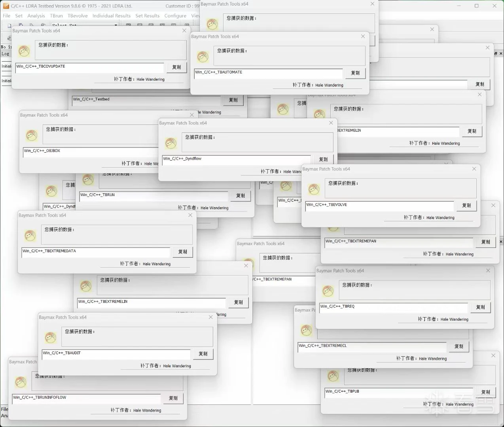Close the TBEXTREMEDATA Baymax Patch Tools dialog
Viewport: 504px width, 427px height.
coord(190,215)
